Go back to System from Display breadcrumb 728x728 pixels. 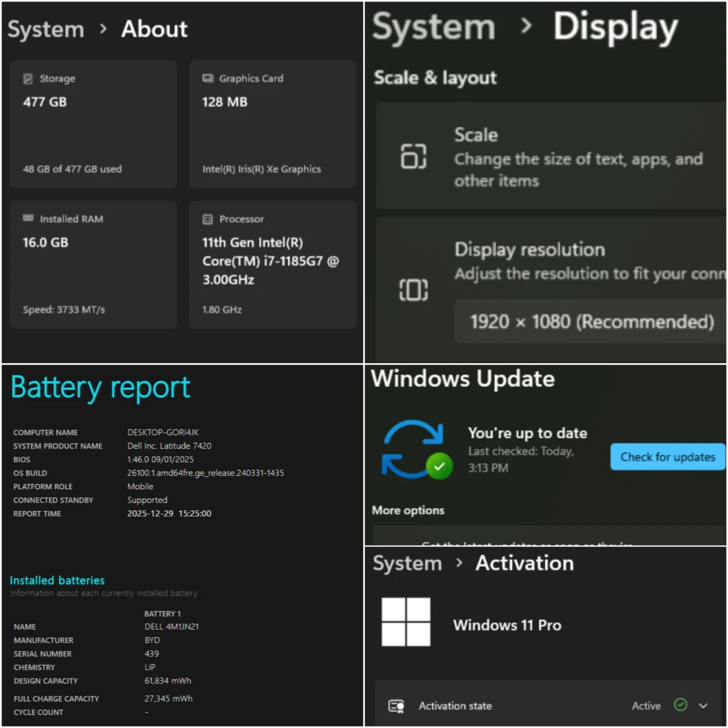(434, 27)
